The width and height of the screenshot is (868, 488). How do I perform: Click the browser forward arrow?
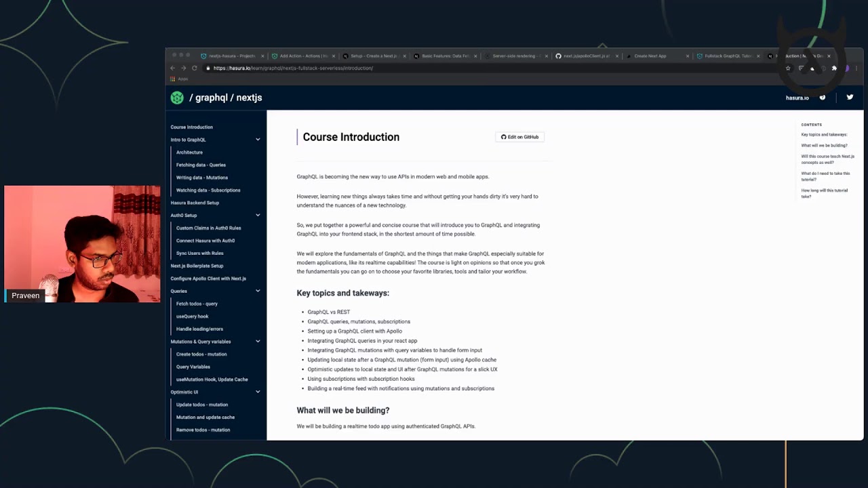183,68
